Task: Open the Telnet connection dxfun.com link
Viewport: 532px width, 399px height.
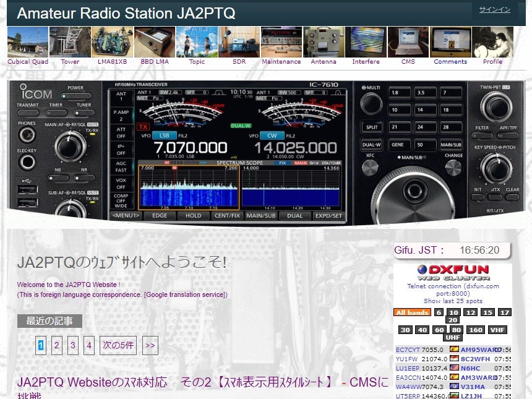Action: tap(453, 290)
